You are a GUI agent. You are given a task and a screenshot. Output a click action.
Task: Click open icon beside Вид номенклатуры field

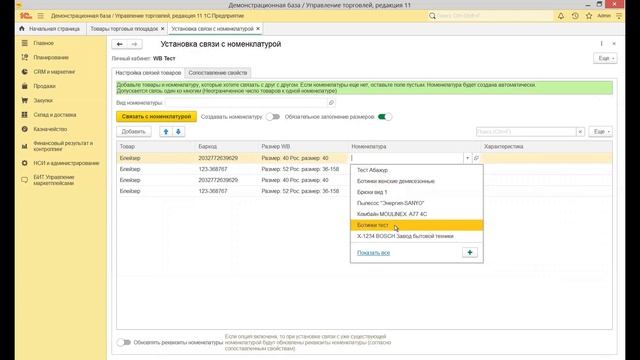point(331,103)
